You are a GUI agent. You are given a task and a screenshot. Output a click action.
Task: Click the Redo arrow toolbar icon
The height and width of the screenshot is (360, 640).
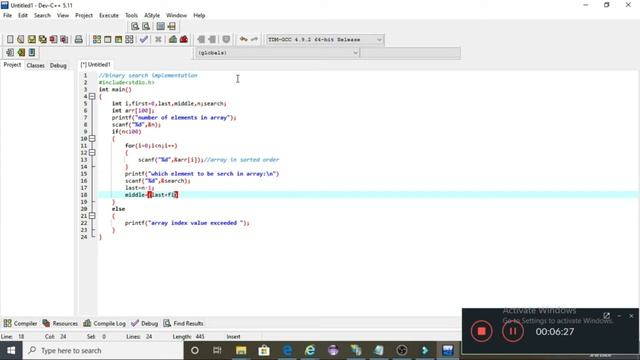click(x=254, y=40)
